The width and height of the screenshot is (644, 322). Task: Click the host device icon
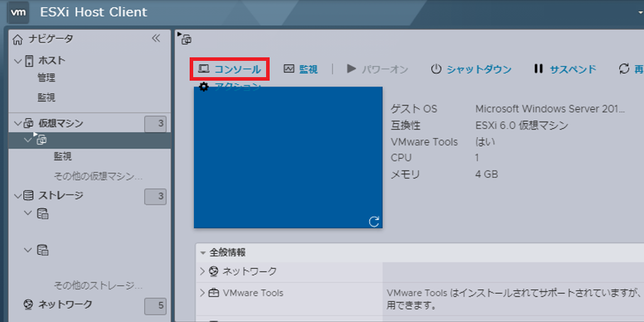click(x=29, y=61)
